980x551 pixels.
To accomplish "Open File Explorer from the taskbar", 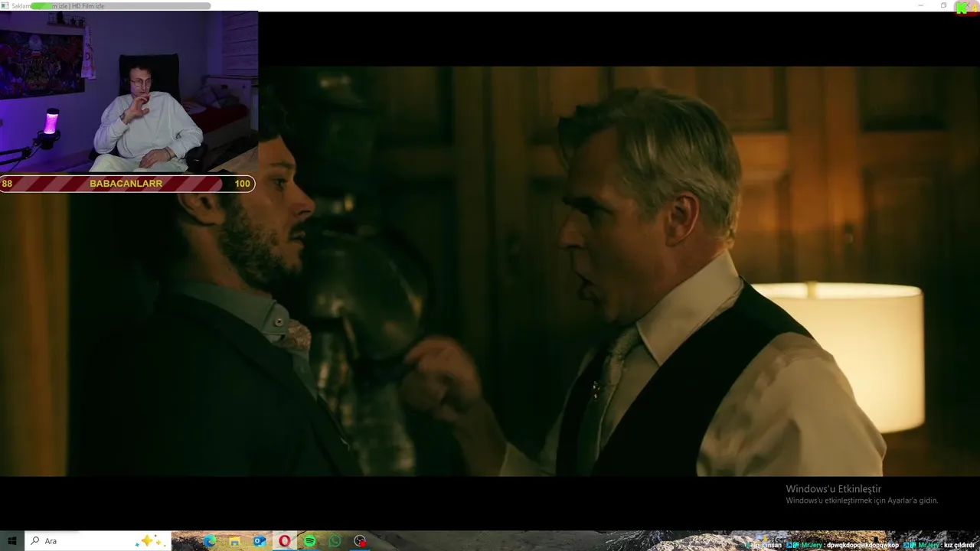I will pyautogui.click(x=234, y=541).
